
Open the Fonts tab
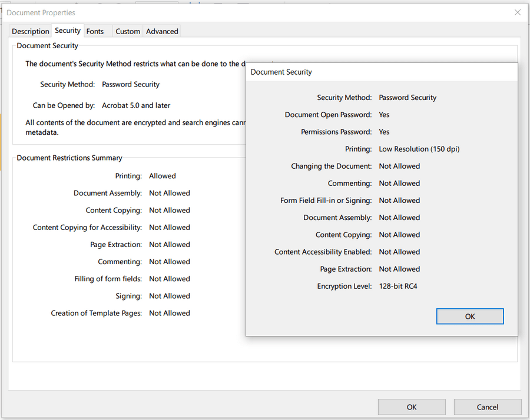(x=95, y=31)
